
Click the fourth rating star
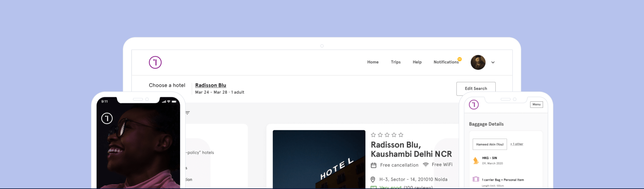click(x=394, y=135)
